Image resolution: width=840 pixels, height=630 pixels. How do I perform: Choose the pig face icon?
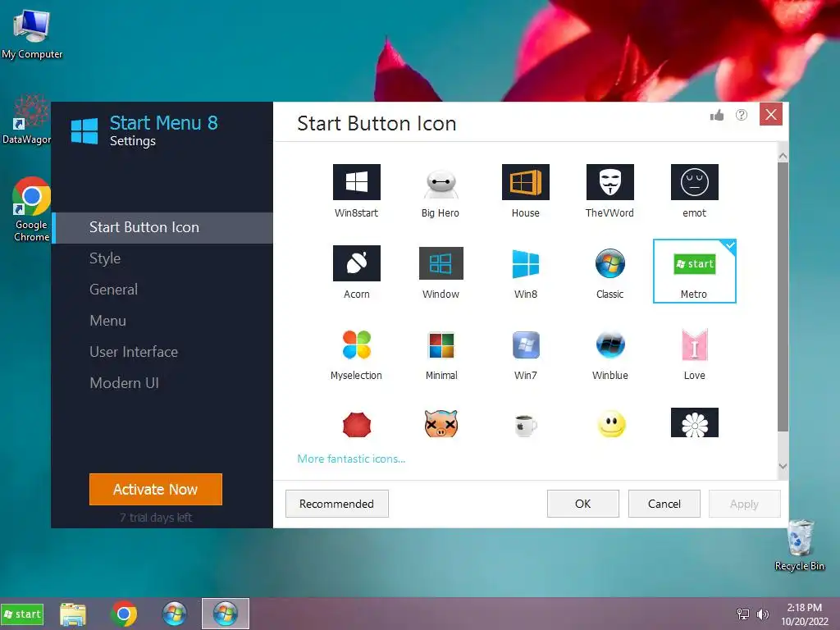coord(441,423)
